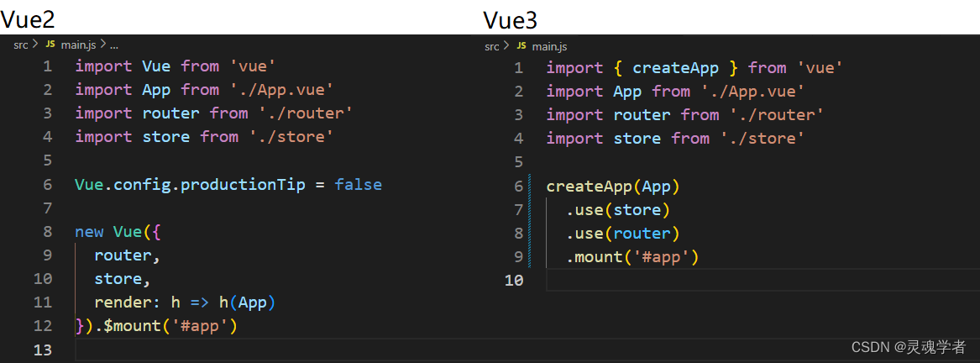The image size is (980, 363).
Task: Click 'render: h => h(App)' line
Action: (185, 302)
